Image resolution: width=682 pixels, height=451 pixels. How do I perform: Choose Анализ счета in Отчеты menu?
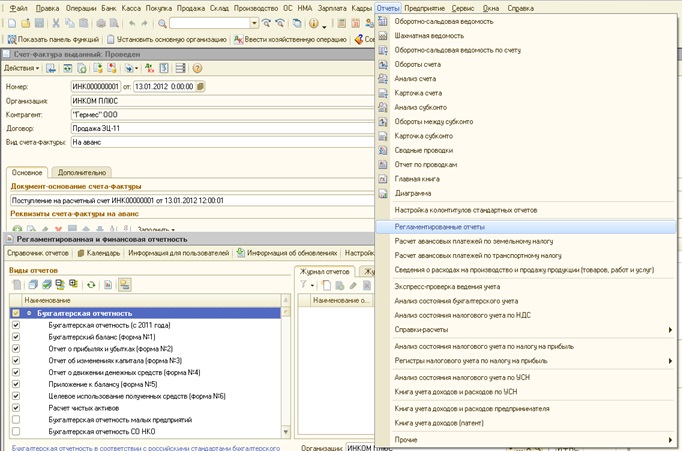[x=415, y=79]
